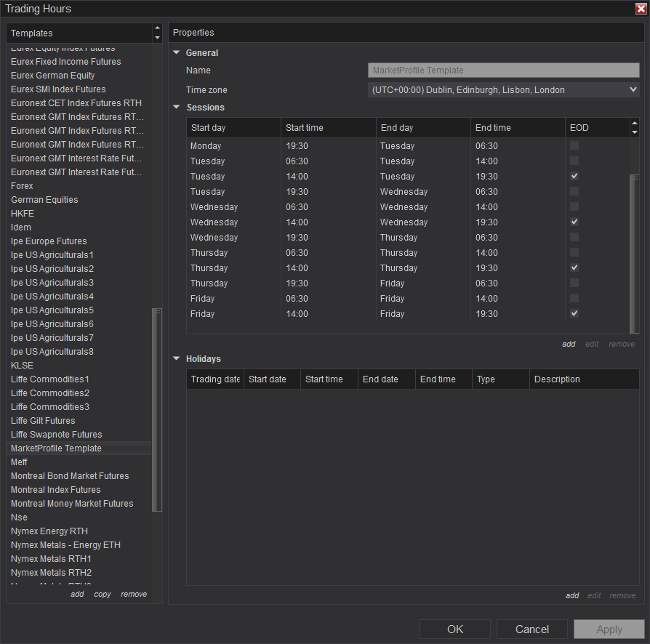The image size is (650, 644).
Task: Click add link under Templates list
Action: 77,595
